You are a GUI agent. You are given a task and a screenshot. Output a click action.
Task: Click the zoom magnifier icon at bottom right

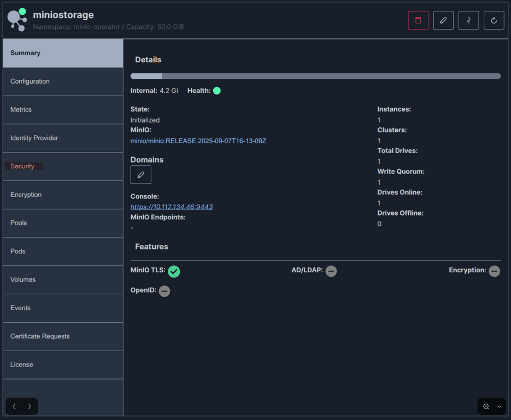(x=486, y=406)
